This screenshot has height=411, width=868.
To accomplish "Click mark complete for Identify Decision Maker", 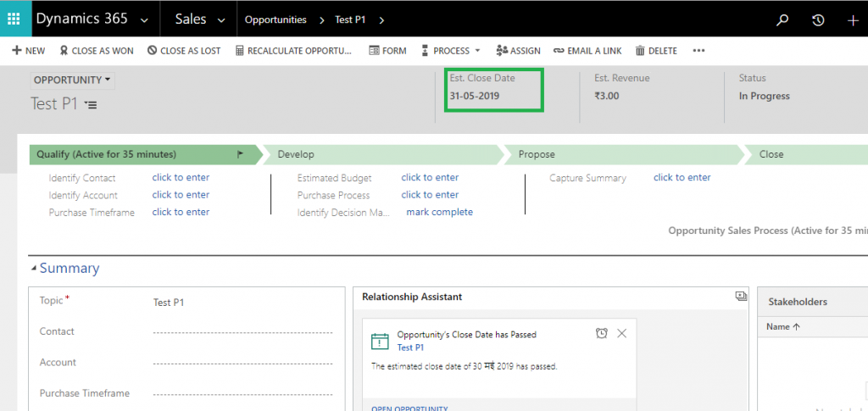I will click(x=439, y=213).
